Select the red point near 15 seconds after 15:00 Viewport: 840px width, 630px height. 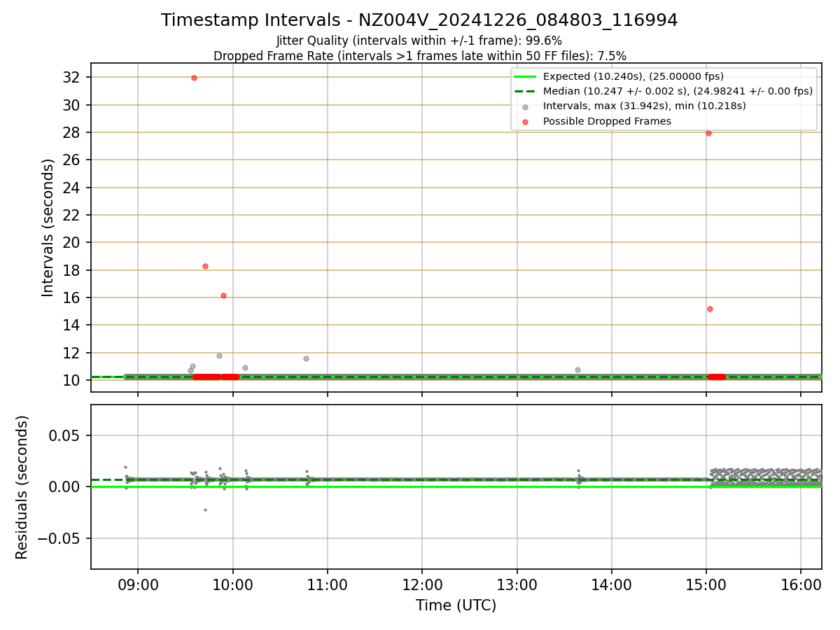tap(710, 309)
